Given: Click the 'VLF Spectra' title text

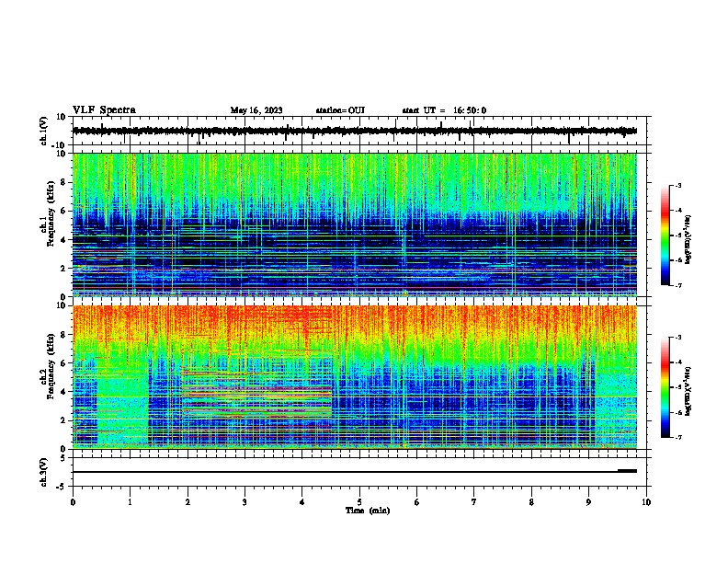Looking at the screenshot, I should click(x=104, y=110).
